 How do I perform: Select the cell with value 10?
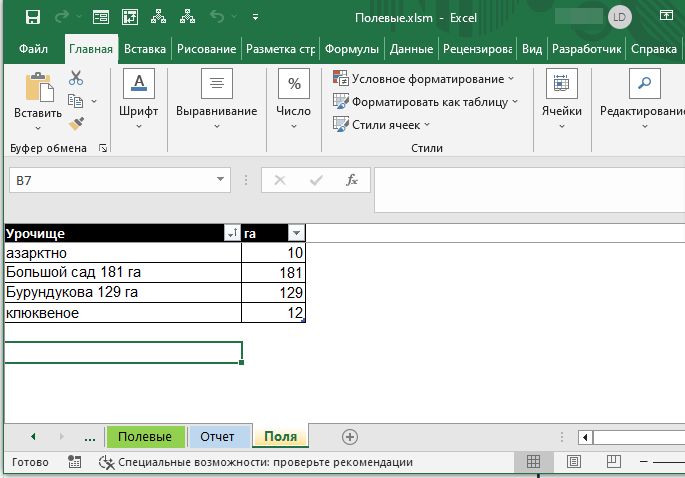pyautogui.click(x=273, y=253)
